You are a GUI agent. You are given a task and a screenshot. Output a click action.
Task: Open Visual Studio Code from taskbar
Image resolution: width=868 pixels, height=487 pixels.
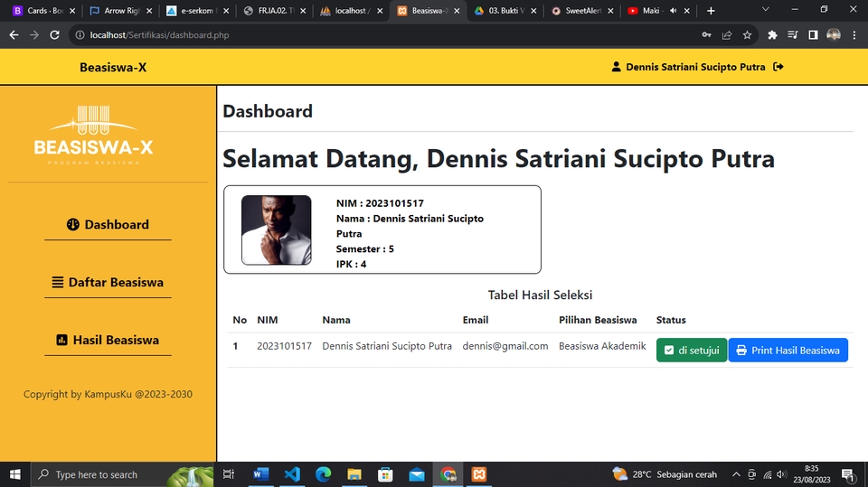[x=292, y=474]
